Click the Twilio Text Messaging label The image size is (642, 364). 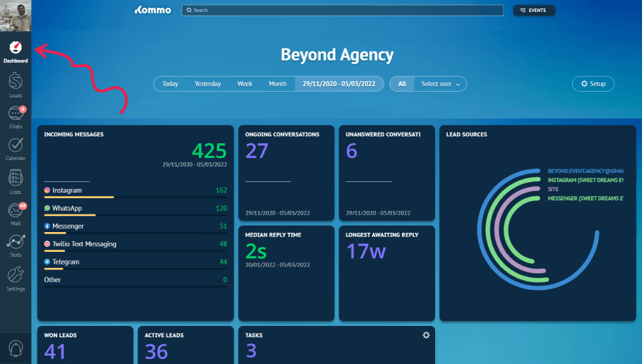click(84, 244)
